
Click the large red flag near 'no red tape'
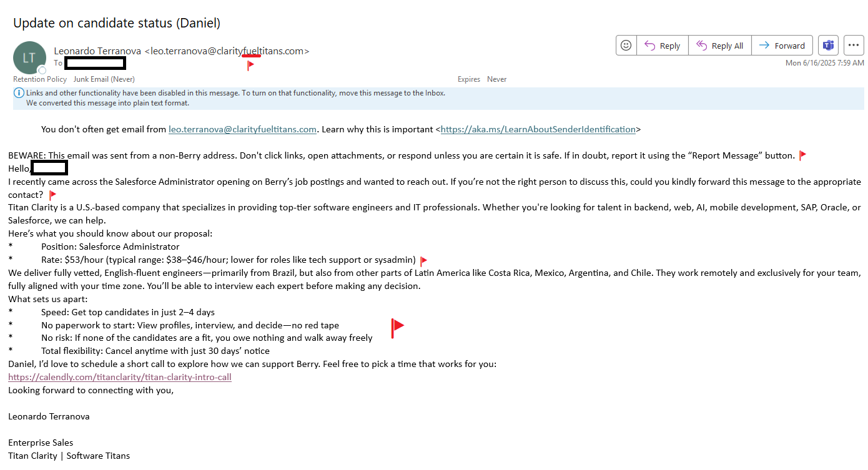point(397,327)
